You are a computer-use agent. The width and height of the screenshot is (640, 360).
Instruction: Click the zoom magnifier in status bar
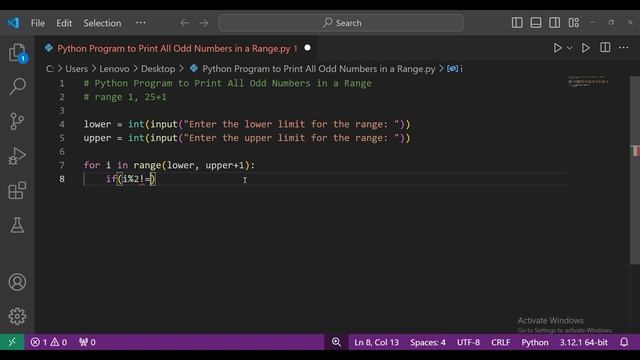(336, 342)
